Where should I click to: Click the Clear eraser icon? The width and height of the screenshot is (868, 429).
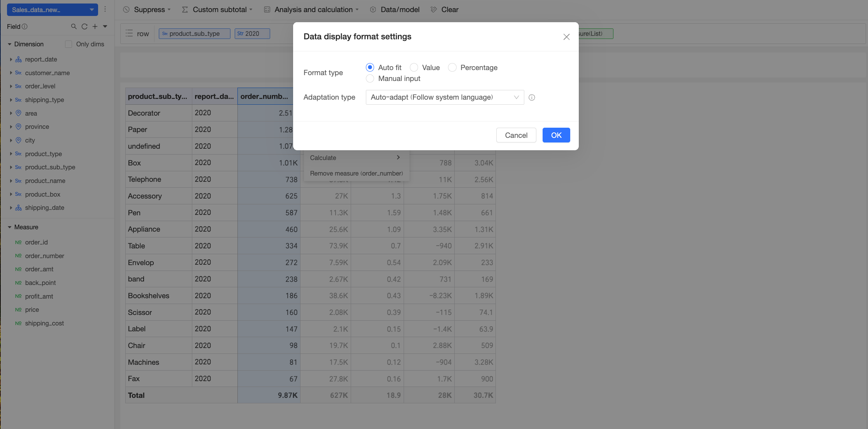(434, 9)
